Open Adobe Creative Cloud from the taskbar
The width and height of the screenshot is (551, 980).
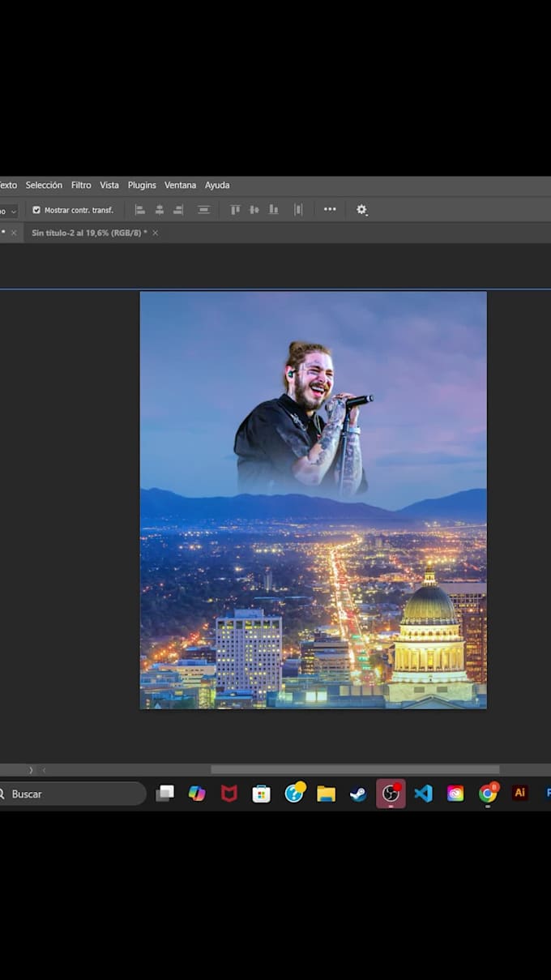(x=455, y=794)
